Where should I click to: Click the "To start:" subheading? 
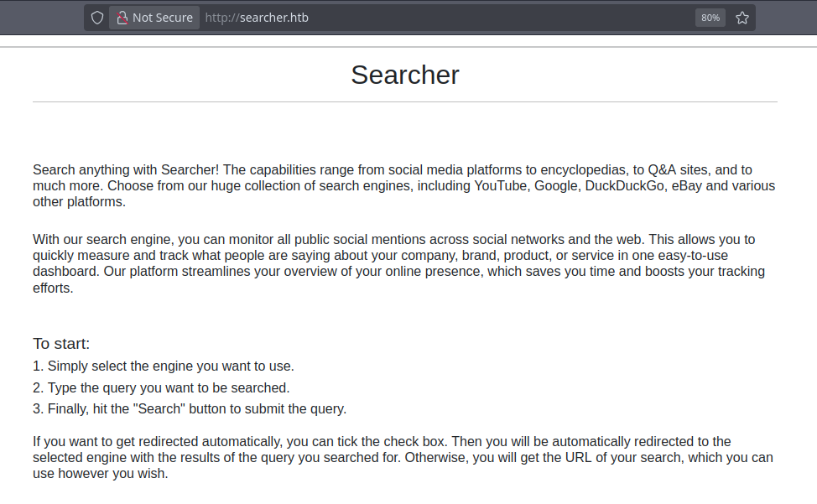coord(61,344)
